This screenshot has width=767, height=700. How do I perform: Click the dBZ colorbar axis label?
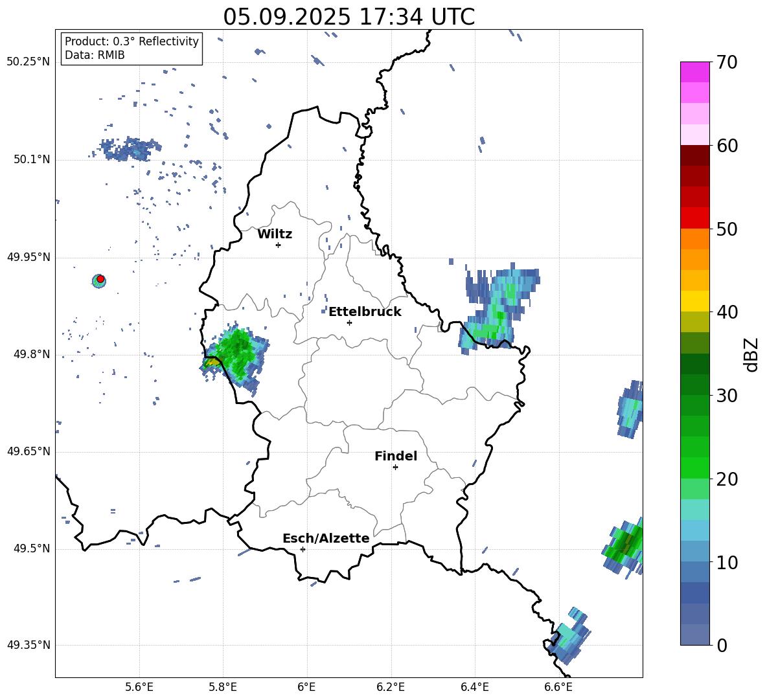752,354
